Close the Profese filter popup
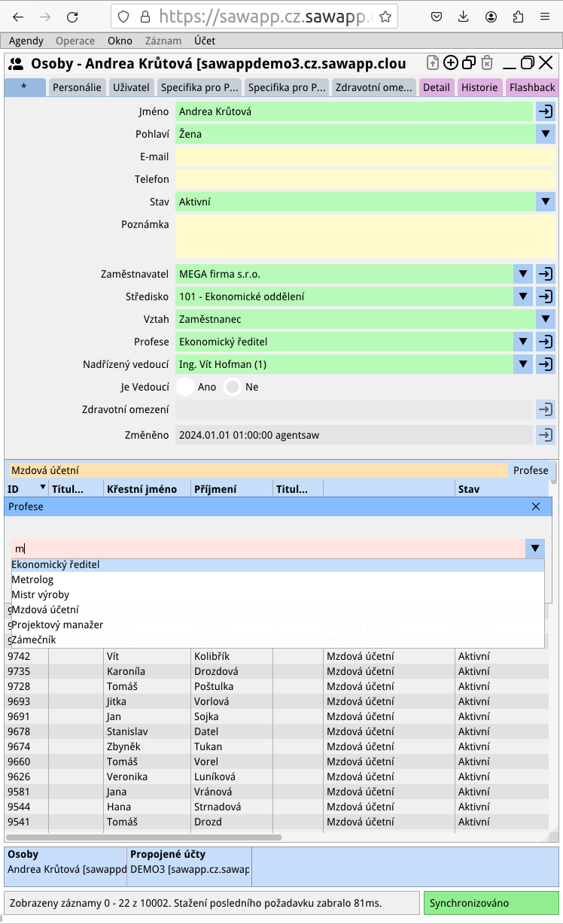Viewport: 563px width, 924px height. pyautogui.click(x=536, y=506)
